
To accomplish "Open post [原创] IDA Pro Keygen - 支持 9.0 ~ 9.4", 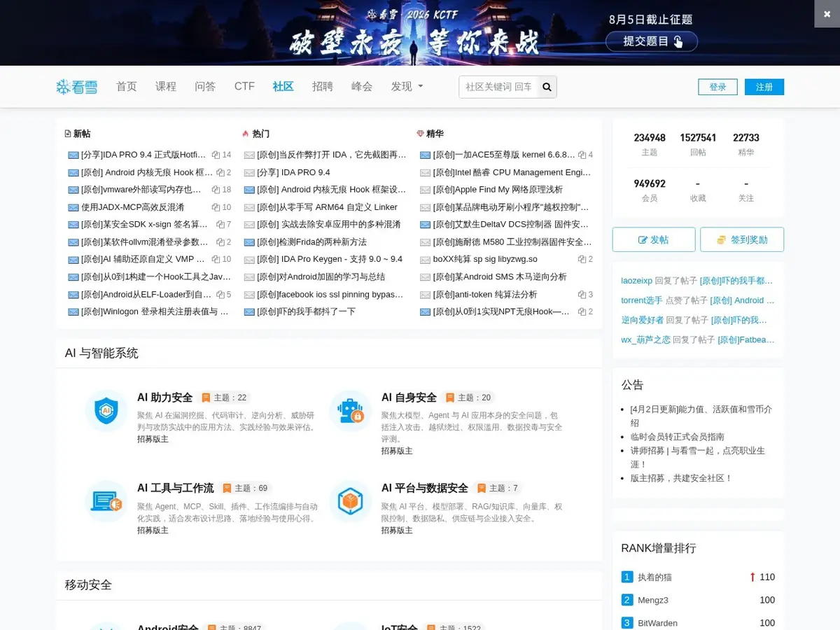I will tap(330, 259).
